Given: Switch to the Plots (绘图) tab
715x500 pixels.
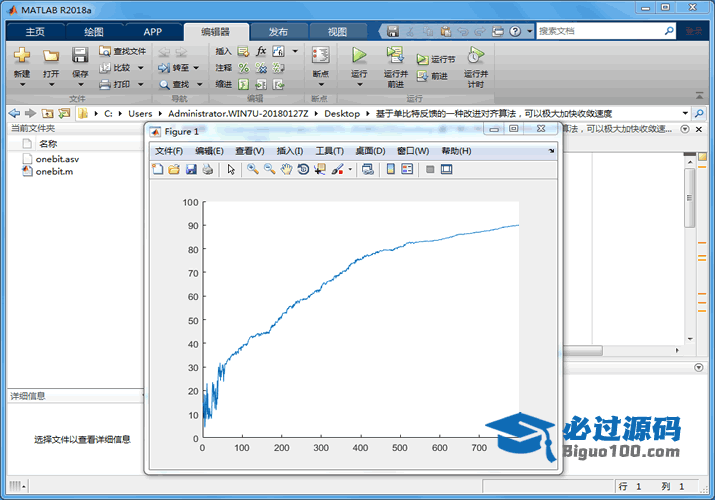Looking at the screenshot, I should point(94,31).
